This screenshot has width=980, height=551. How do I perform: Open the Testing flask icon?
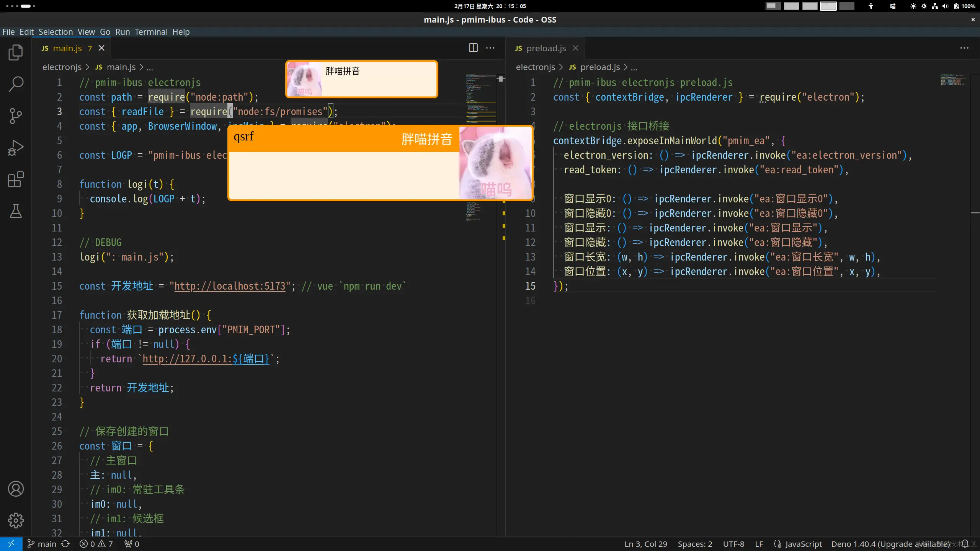[16, 211]
